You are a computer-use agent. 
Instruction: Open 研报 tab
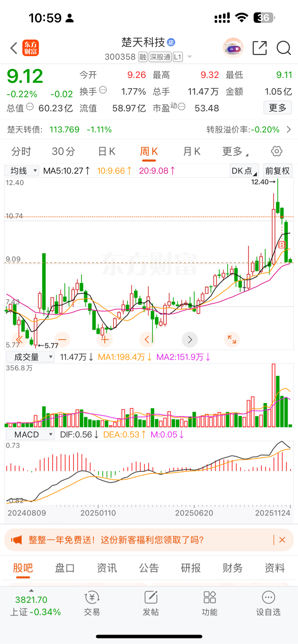(x=191, y=568)
